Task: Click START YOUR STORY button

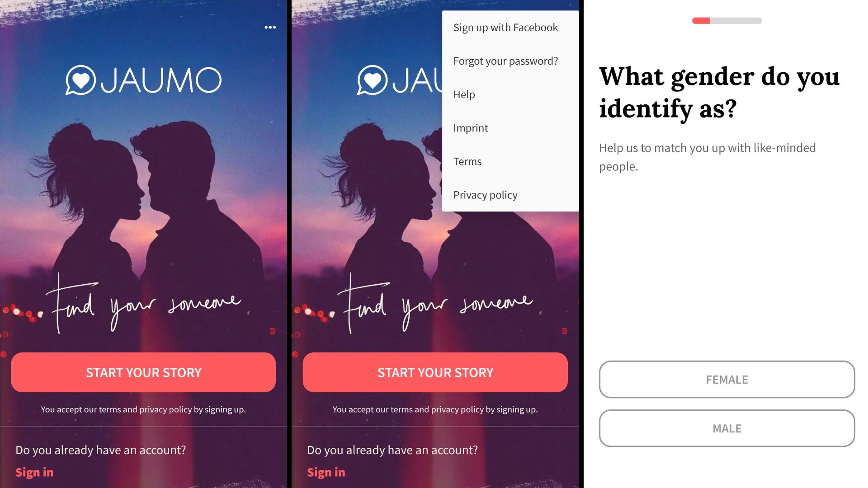Action: click(143, 372)
